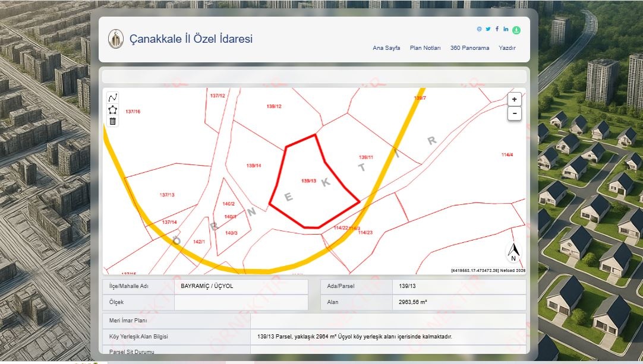The image size is (643, 364).
Task: Click parcel label 140/2 on map
Action: pos(228,204)
